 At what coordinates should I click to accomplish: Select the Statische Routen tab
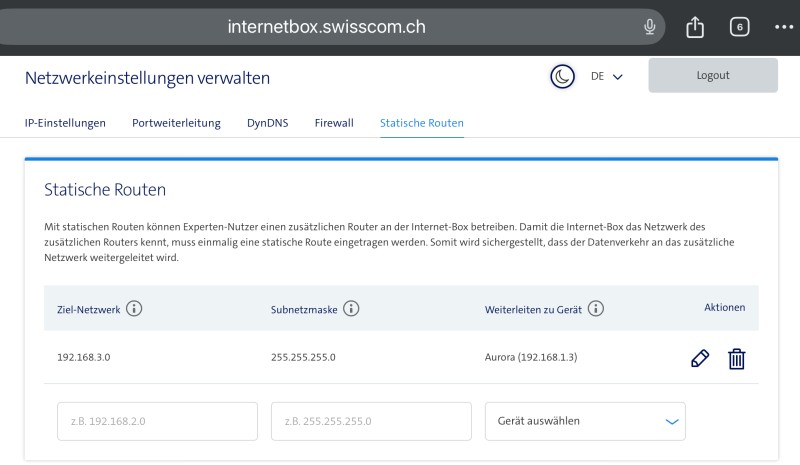pyautogui.click(x=421, y=123)
